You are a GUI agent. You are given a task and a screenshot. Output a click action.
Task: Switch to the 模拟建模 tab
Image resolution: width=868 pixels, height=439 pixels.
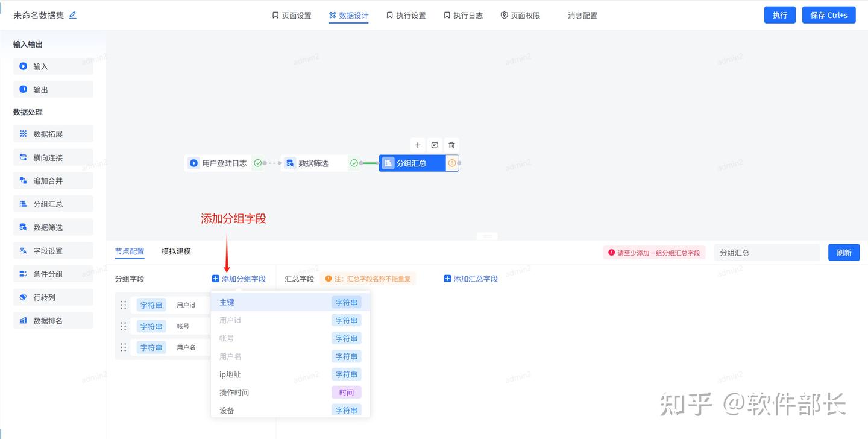(x=175, y=251)
